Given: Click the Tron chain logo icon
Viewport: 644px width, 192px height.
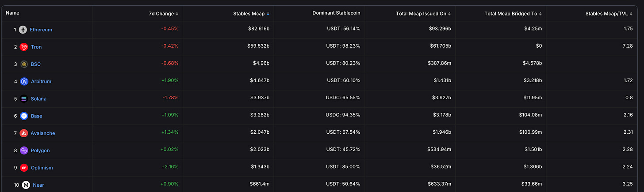Looking at the screenshot, I should click(23, 47).
